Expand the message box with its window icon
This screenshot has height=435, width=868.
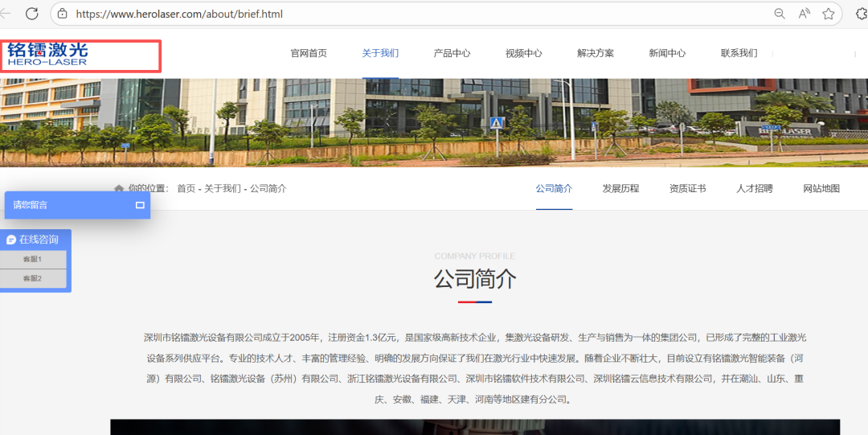coord(140,205)
